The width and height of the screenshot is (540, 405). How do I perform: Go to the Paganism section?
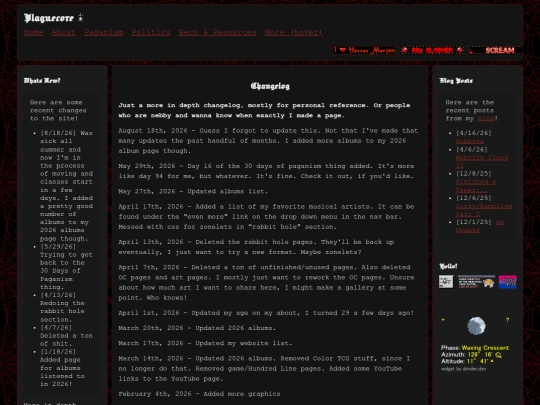(x=104, y=32)
